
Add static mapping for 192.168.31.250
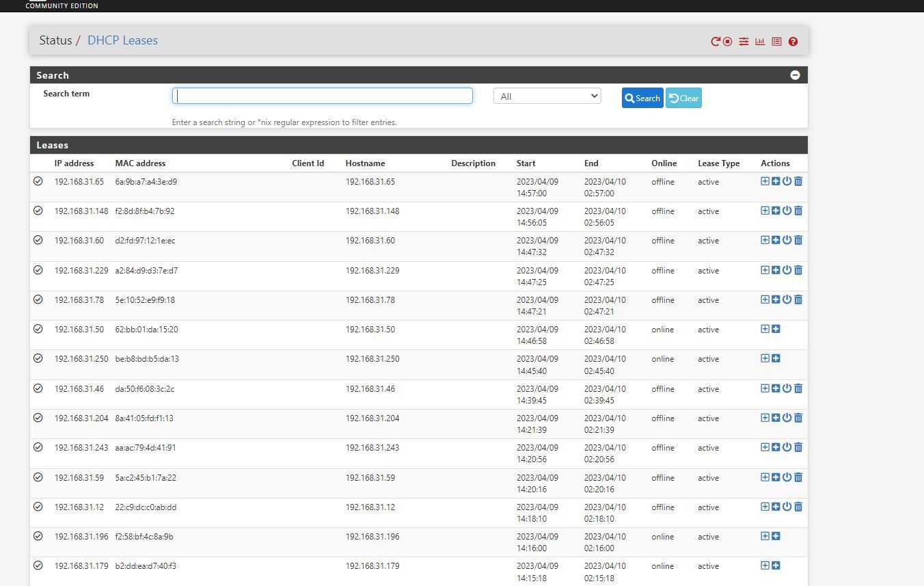[765, 358]
